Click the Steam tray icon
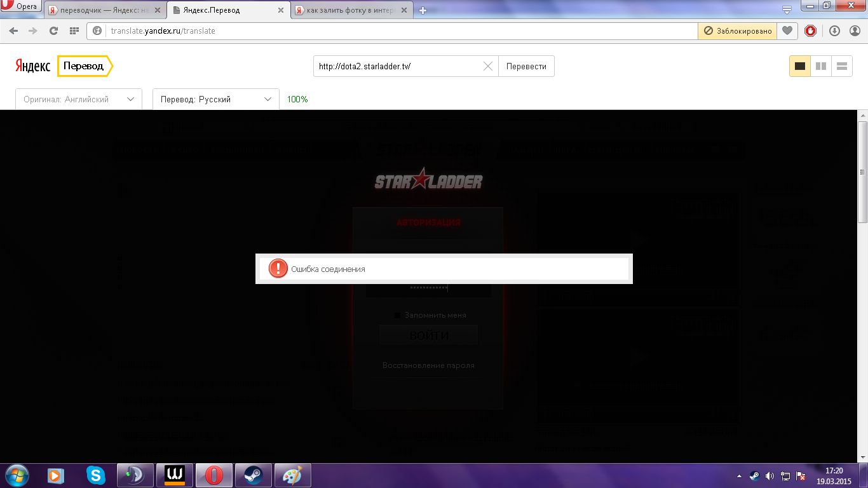Screen dimensions: 868x488 click(754, 476)
